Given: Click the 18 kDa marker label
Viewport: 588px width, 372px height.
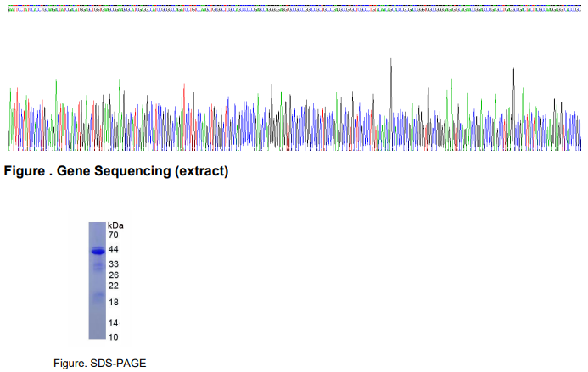Looking at the screenshot, I should [114, 303].
